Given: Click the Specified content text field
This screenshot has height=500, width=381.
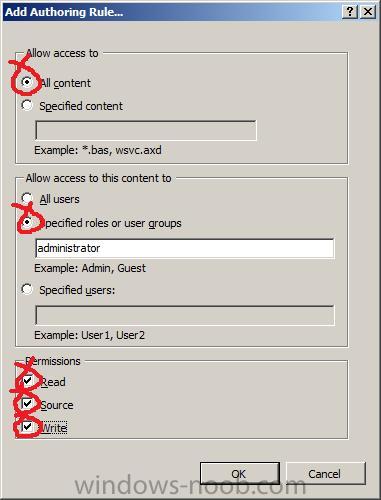Looking at the screenshot, I should tap(146, 130).
